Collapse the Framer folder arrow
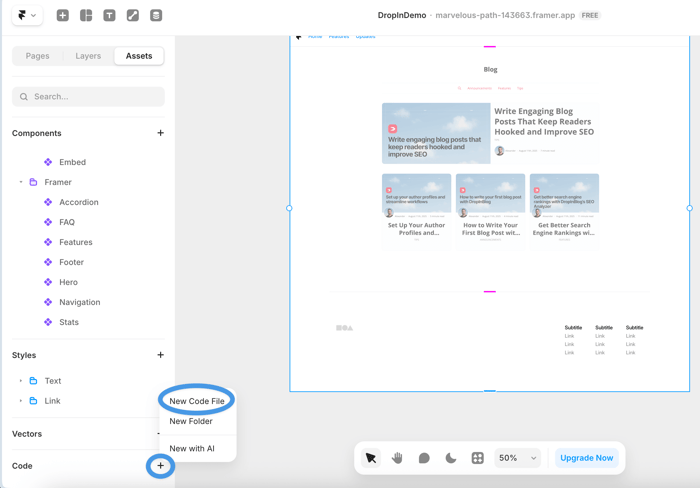This screenshot has height=488, width=700. click(21, 182)
